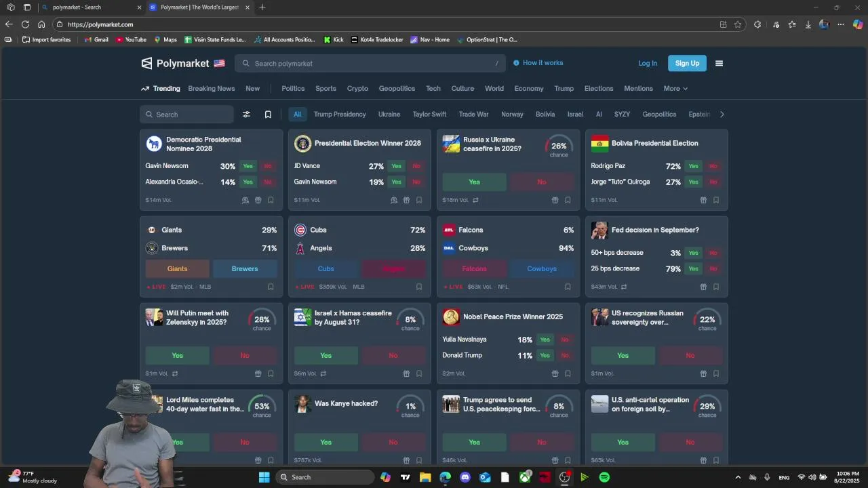This screenshot has height=488, width=868.
Task: Click comments icon on Democratic Presidential Nominee card
Action: (x=245, y=200)
